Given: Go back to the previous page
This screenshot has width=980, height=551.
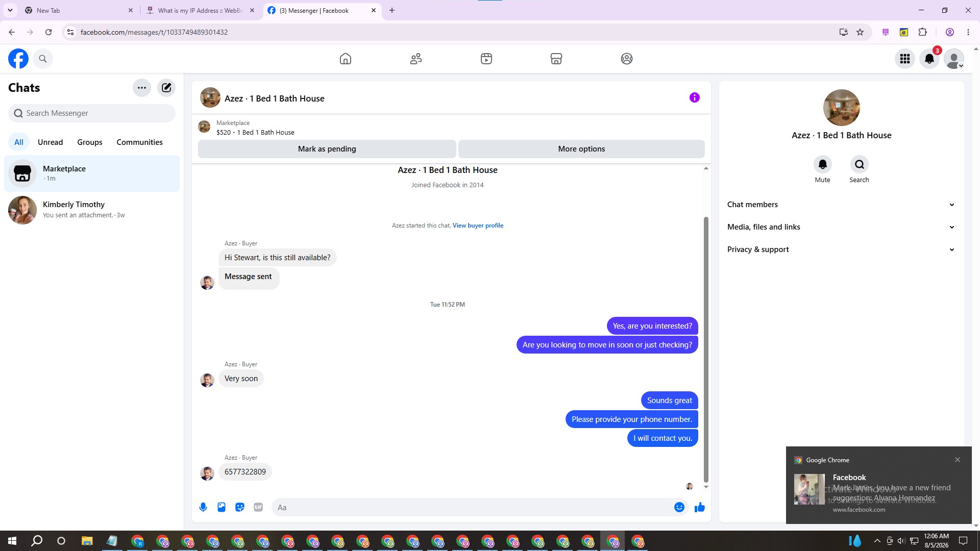Looking at the screenshot, I should click(x=12, y=32).
